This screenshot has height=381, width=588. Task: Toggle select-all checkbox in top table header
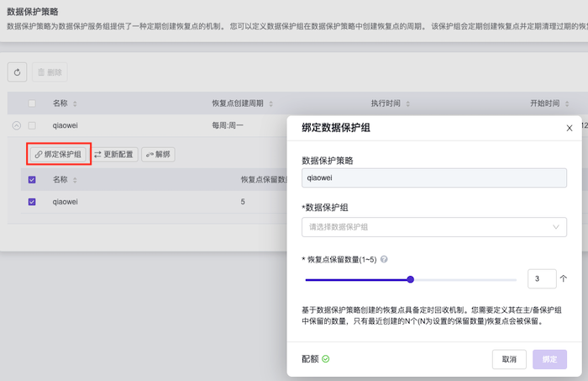[32, 103]
